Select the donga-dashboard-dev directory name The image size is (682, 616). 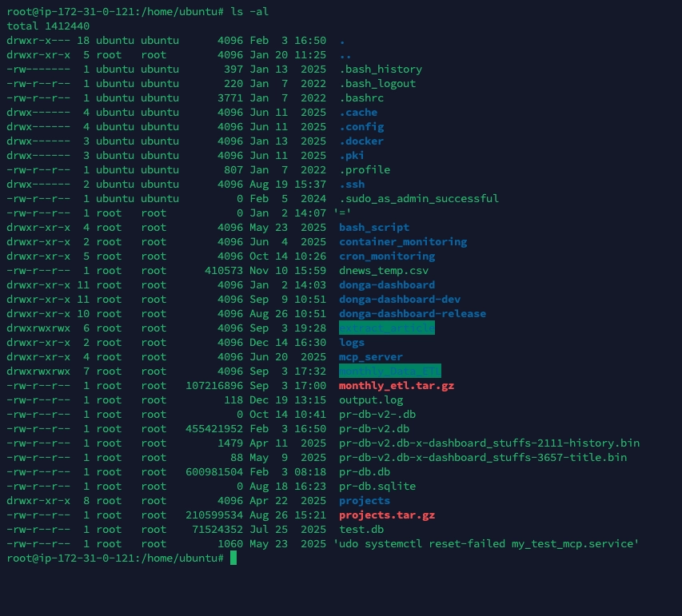(x=400, y=299)
